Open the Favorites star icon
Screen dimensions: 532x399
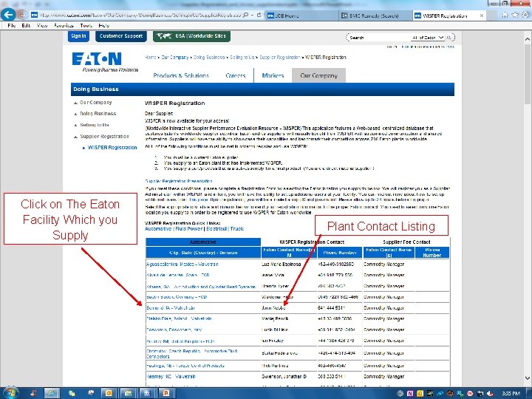point(515,15)
